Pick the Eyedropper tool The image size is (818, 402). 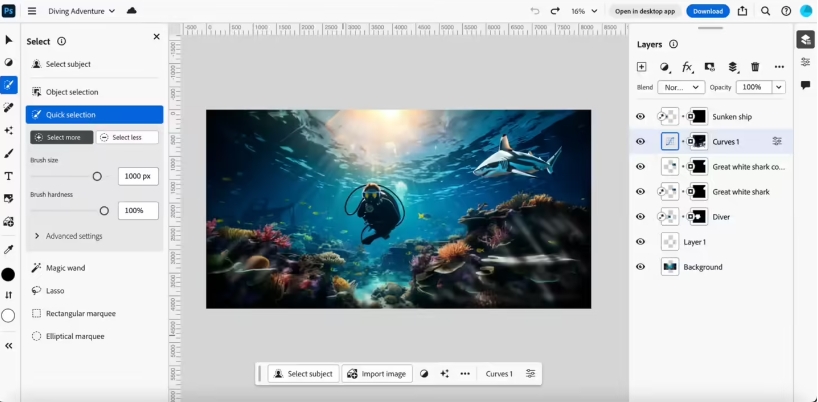click(x=9, y=249)
